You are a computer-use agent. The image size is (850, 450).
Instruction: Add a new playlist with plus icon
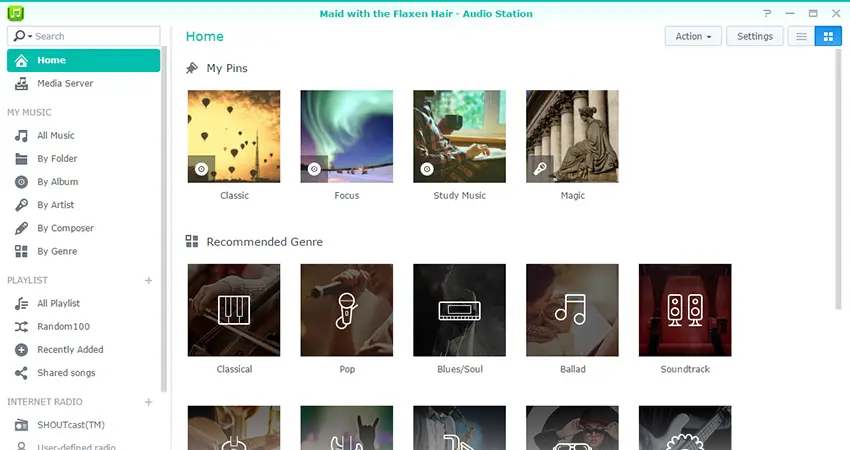coord(149,280)
